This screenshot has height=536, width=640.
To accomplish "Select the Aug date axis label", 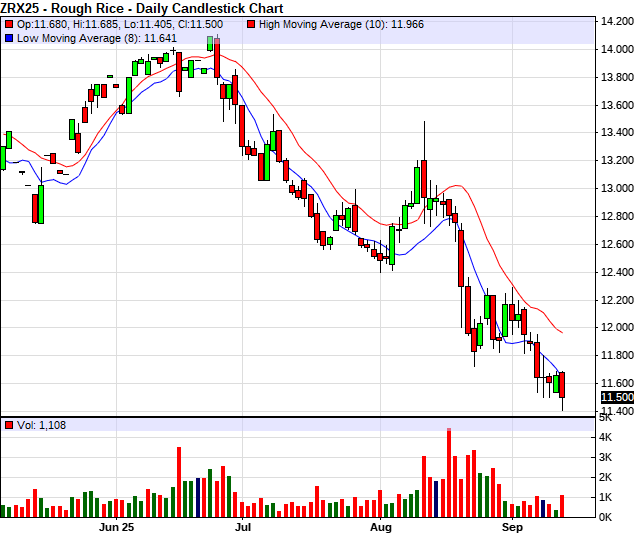I will point(381,525).
